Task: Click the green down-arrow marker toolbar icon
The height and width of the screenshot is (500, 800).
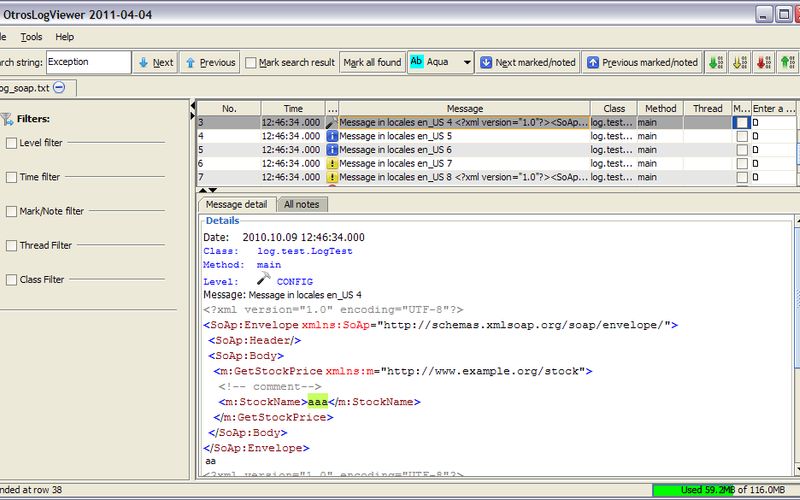Action: coord(717,62)
